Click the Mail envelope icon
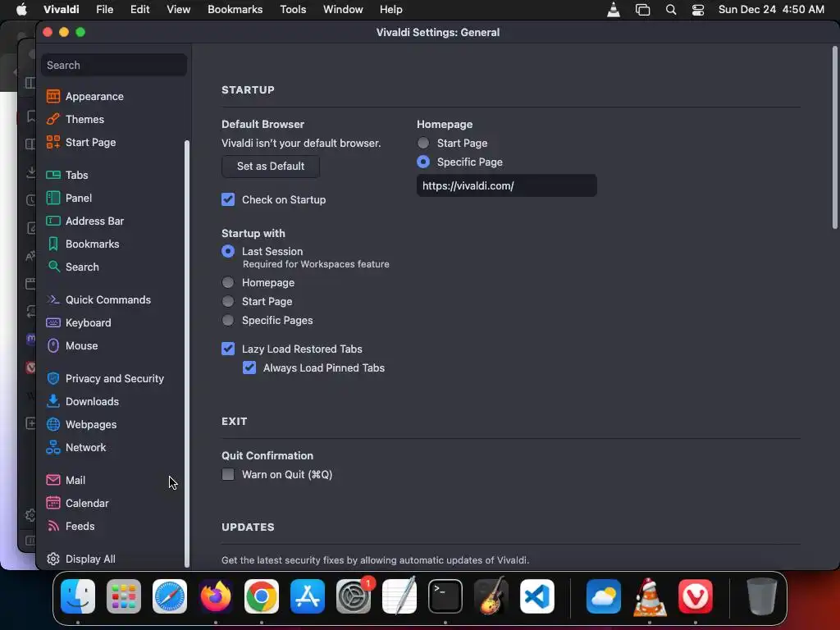 (x=53, y=480)
